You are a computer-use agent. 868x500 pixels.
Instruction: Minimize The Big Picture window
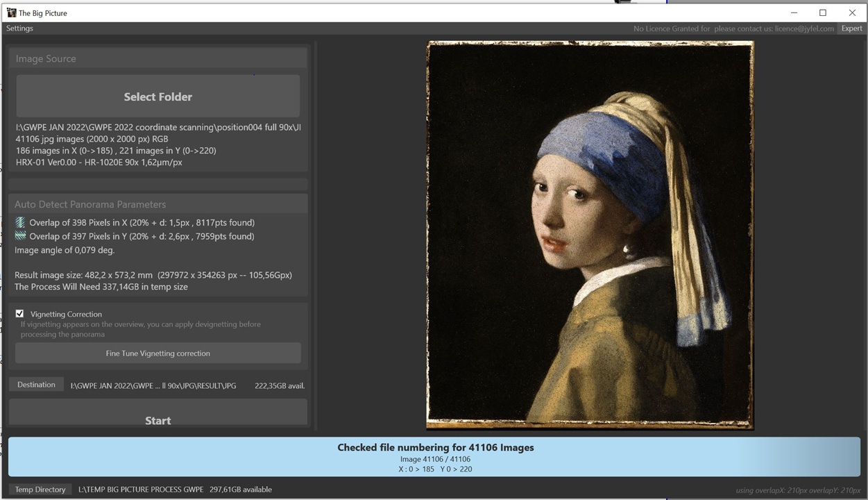[x=792, y=12]
